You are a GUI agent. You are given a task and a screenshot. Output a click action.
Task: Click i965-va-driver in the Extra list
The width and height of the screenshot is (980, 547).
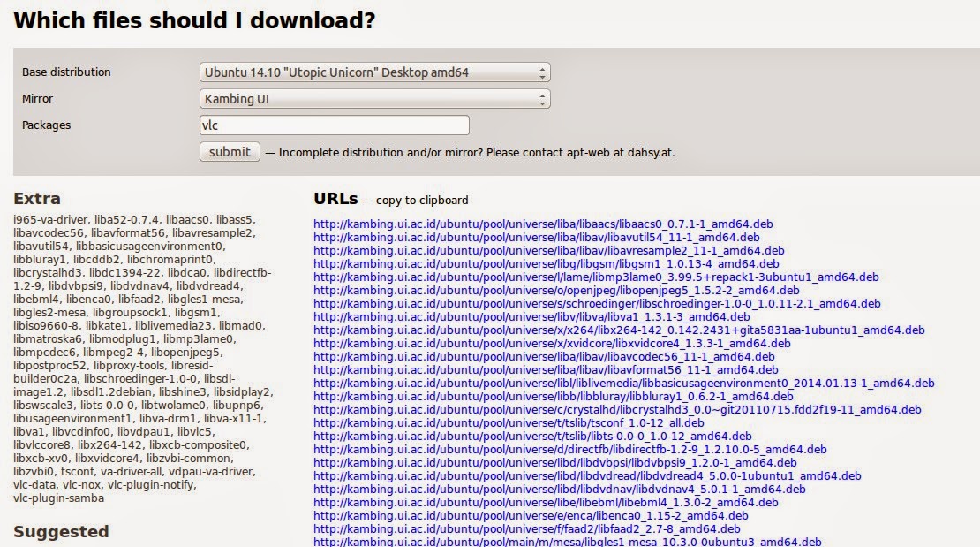pyautogui.click(x=52, y=220)
